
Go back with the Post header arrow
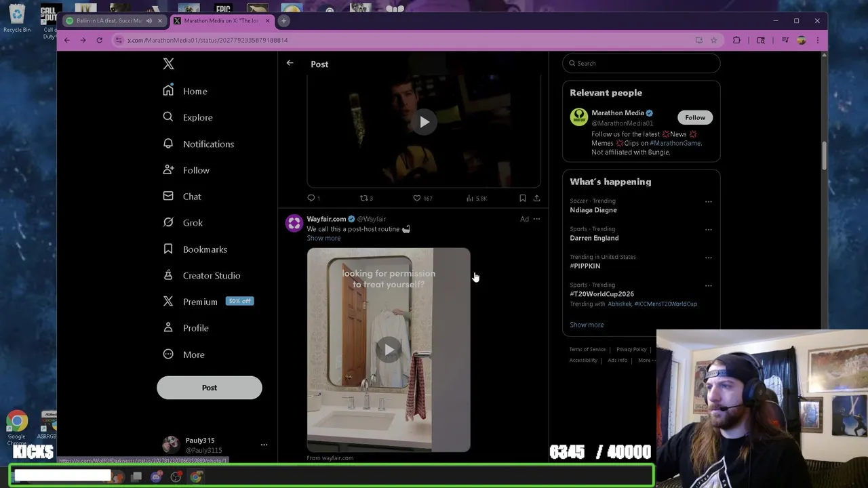pyautogui.click(x=290, y=63)
